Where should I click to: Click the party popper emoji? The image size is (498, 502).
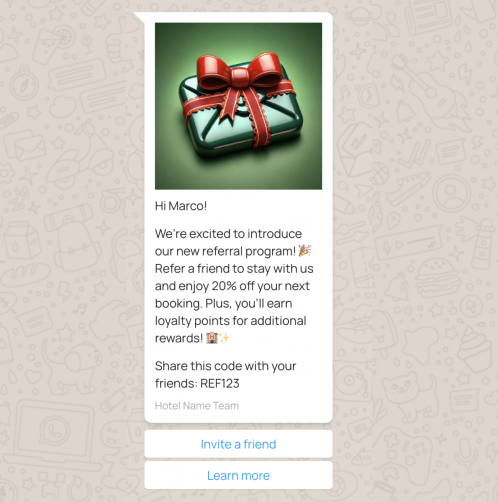point(304,251)
